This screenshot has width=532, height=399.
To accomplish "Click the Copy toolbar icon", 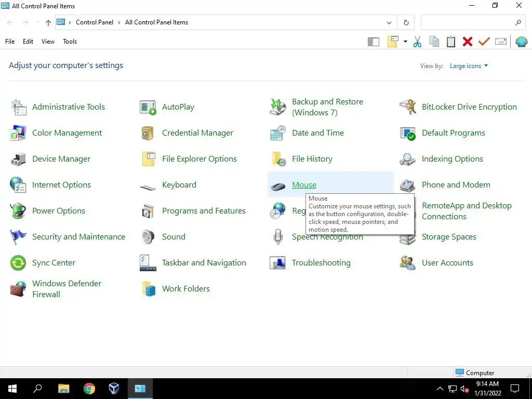I will 434,42.
